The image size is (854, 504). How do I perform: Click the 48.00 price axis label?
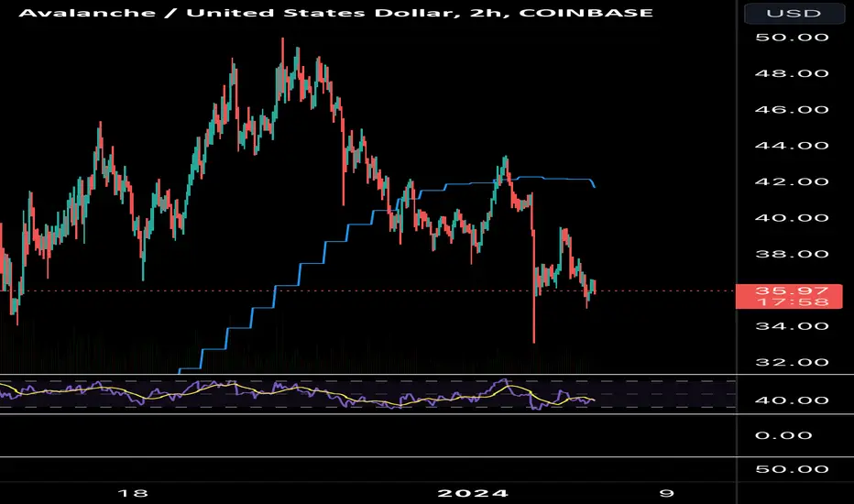coord(792,73)
